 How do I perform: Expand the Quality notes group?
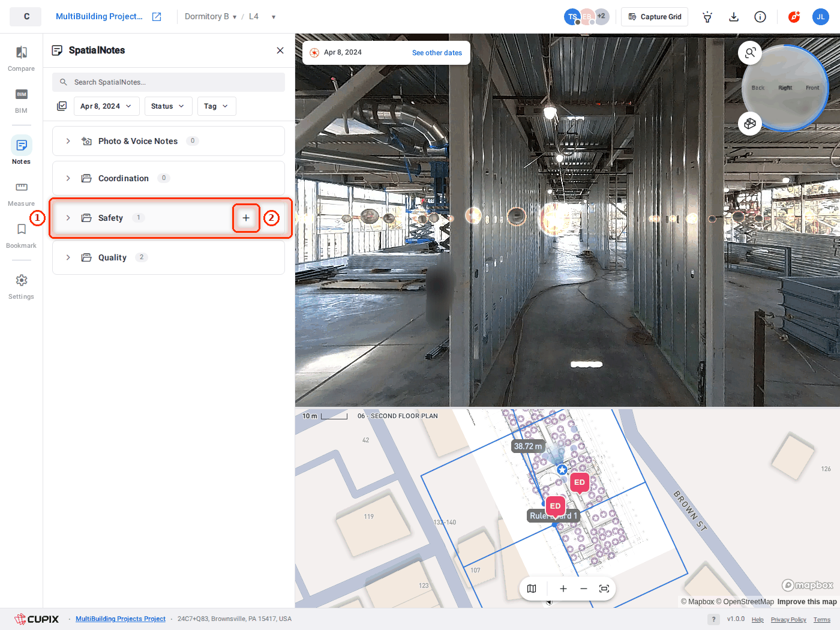coord(68,257)
